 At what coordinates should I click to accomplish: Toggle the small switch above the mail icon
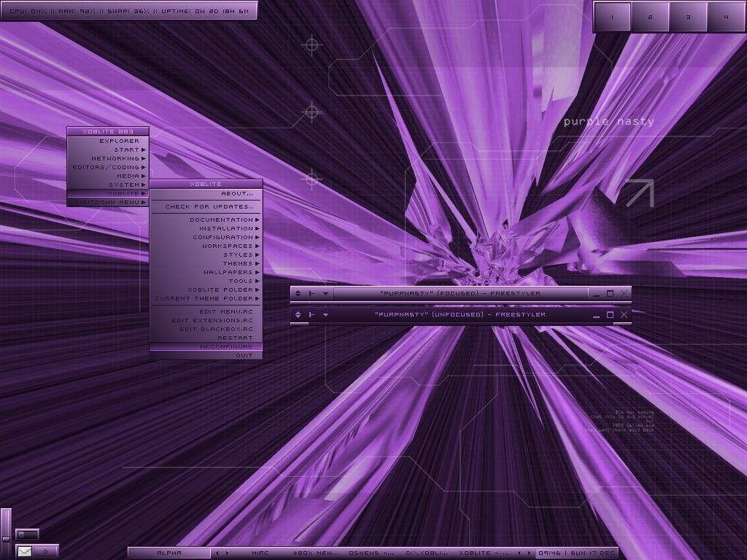pos(27,534)
